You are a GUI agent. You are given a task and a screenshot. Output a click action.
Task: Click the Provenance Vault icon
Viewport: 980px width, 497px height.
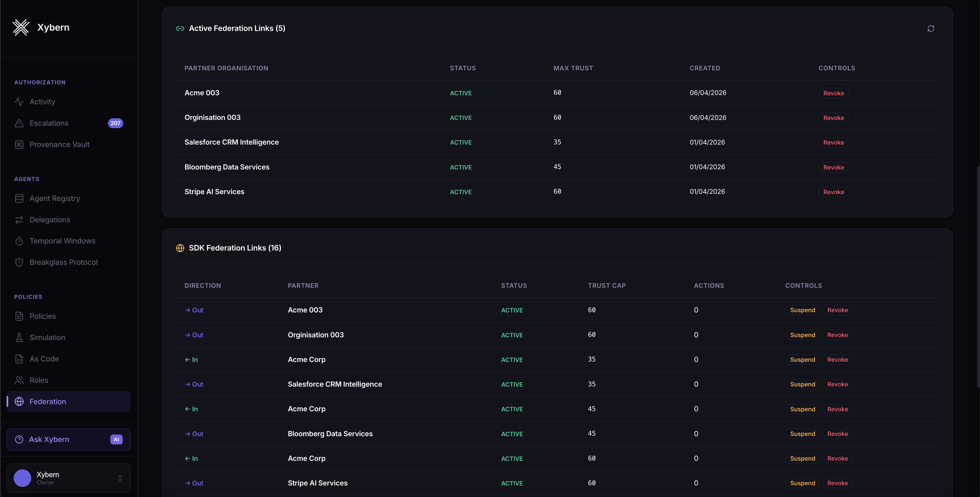click(19, 145)
